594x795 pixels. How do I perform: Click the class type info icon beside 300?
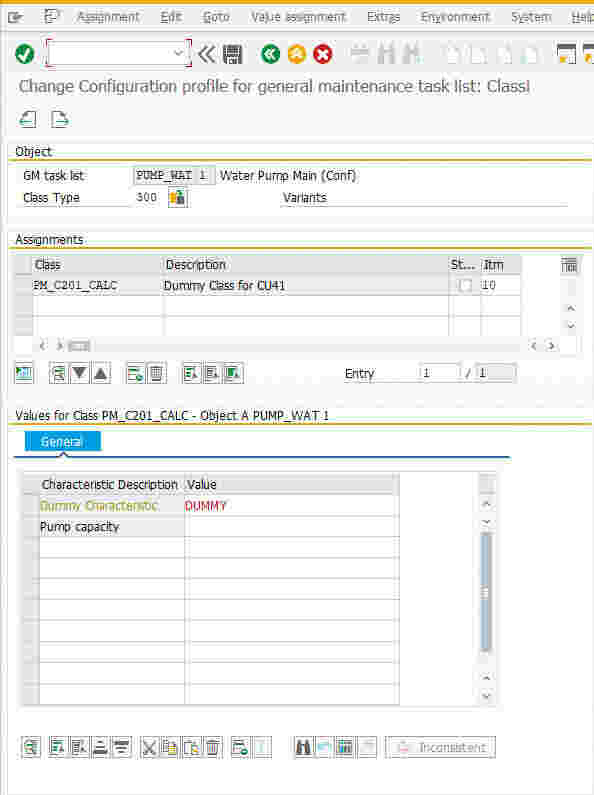click(x=177, y=197)
